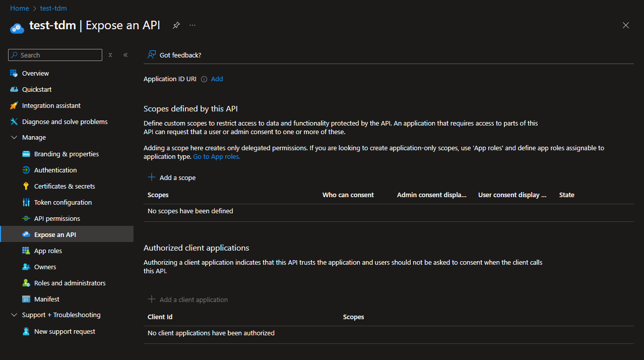The width and height of the screenshot is (644, 360).
Task: Open the Overview page
Action: click(x=35, y=73)
